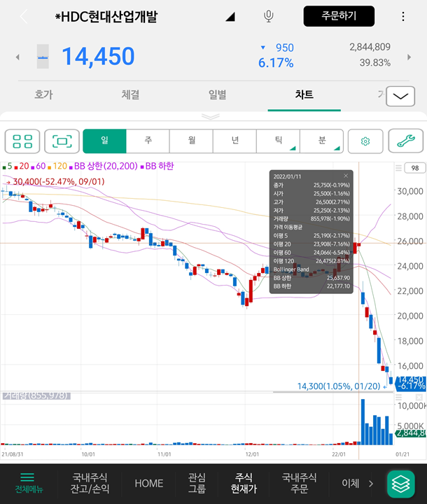Open chart settings gear icon

[365, 141]
